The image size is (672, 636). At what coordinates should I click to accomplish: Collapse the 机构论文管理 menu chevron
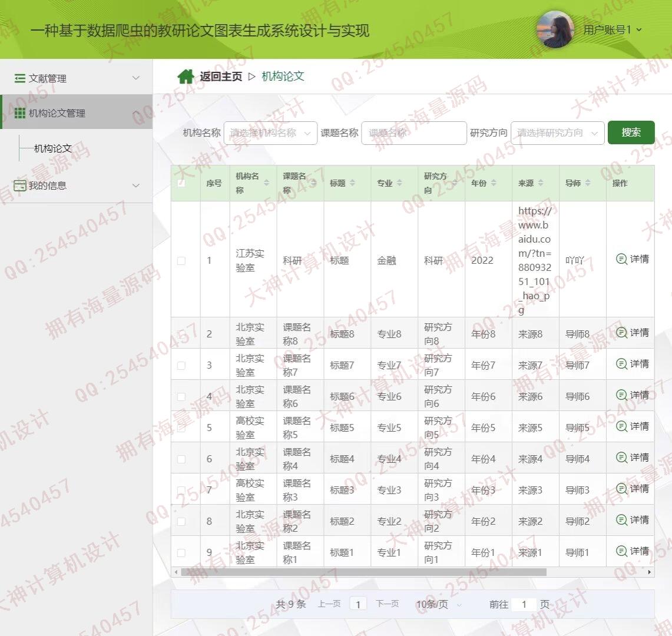coord(136,113)
